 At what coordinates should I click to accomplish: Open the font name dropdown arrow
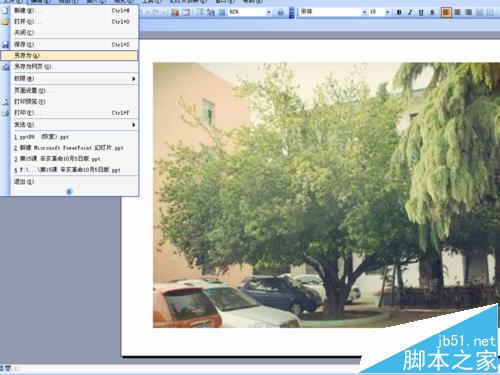[364, 12]
